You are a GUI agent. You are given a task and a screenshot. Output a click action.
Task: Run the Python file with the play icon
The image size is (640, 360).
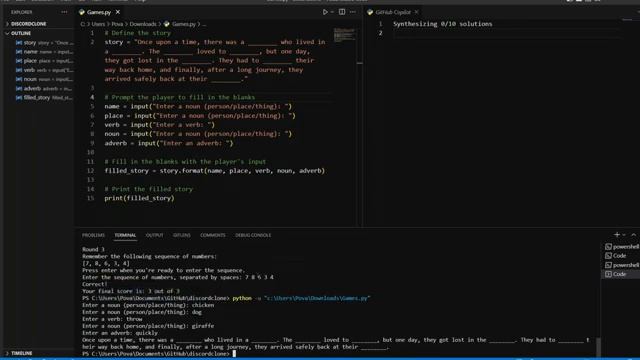coord(325,12)
